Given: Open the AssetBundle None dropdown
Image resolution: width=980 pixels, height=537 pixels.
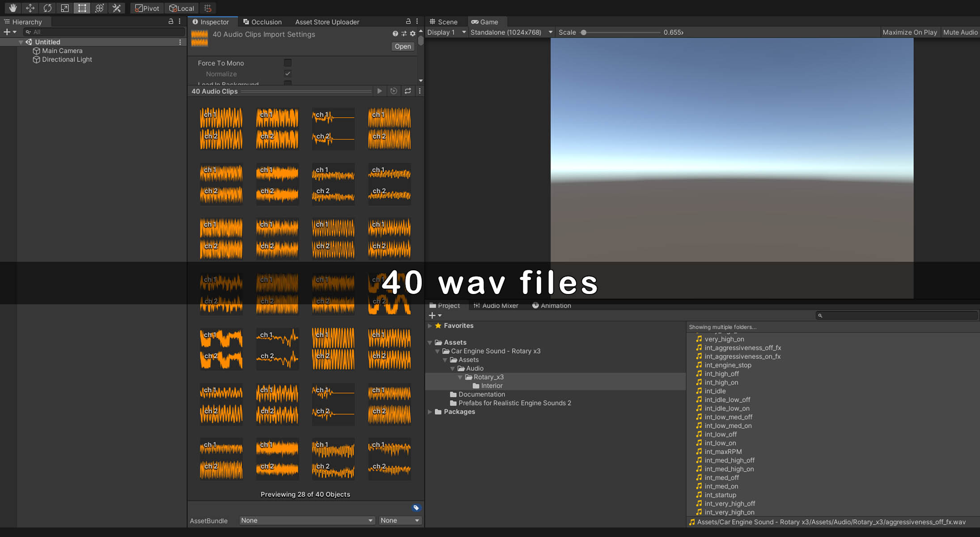Looking at the screenshot, I should tap(306, 520).
